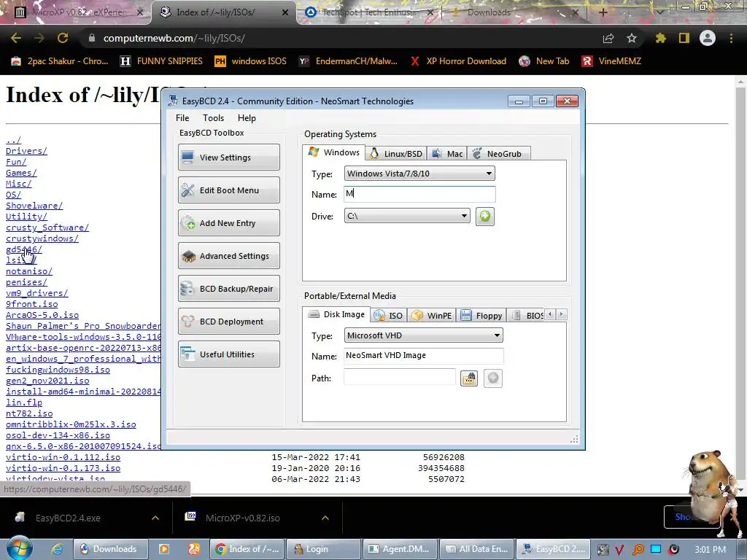This screenshot has width=747, height=560.
Task: Open Useful Utilities section
Action: tap(228, 354)
